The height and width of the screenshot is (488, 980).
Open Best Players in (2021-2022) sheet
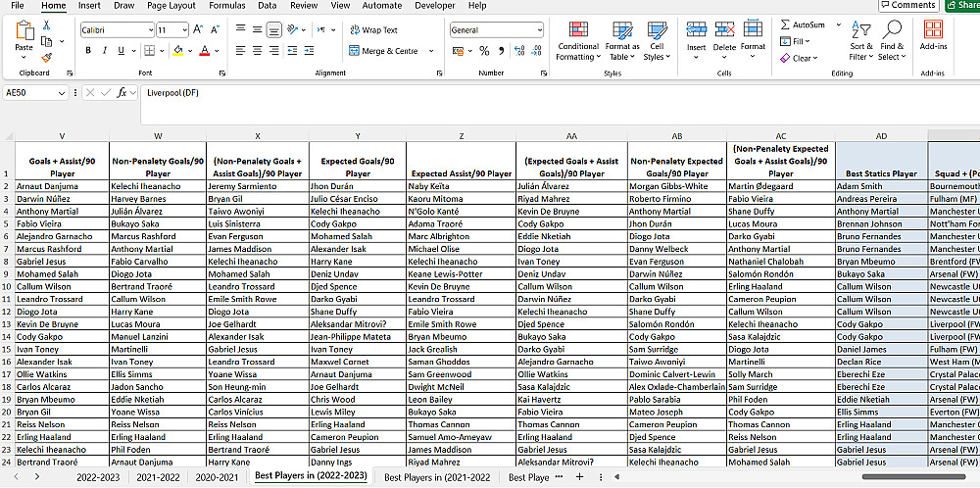[x=438, y=477]
